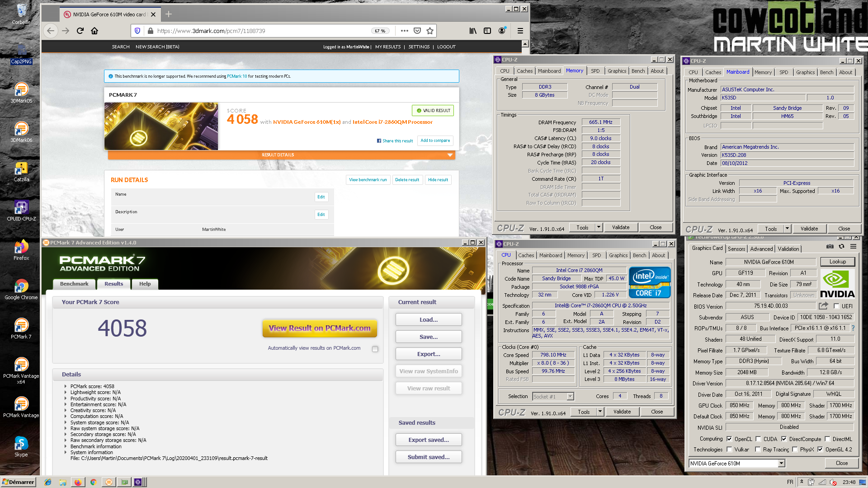This screenshot has width=868, height=488.
Task: Save page to Pocket in Firefox
Action: click(x=417, y=31)
